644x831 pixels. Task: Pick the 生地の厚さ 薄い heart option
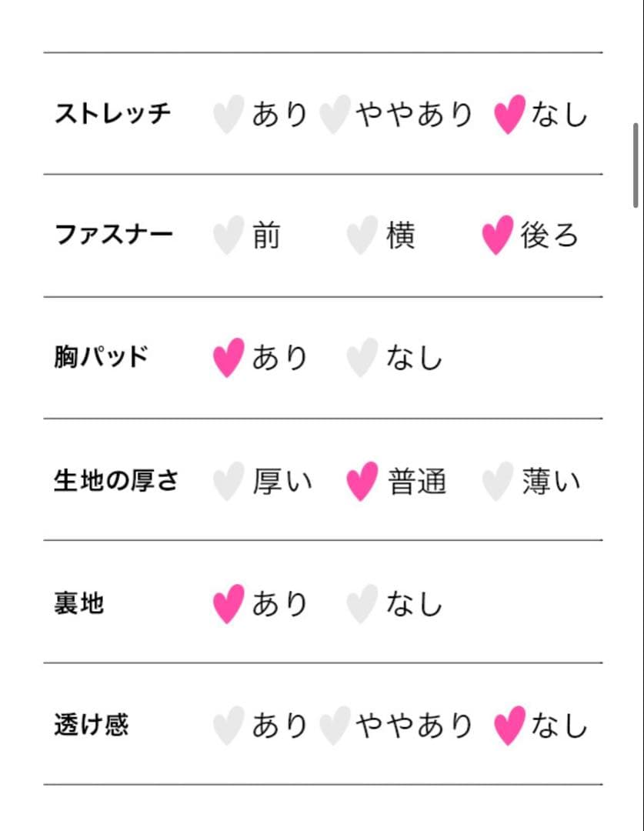[x=497, y=482]
